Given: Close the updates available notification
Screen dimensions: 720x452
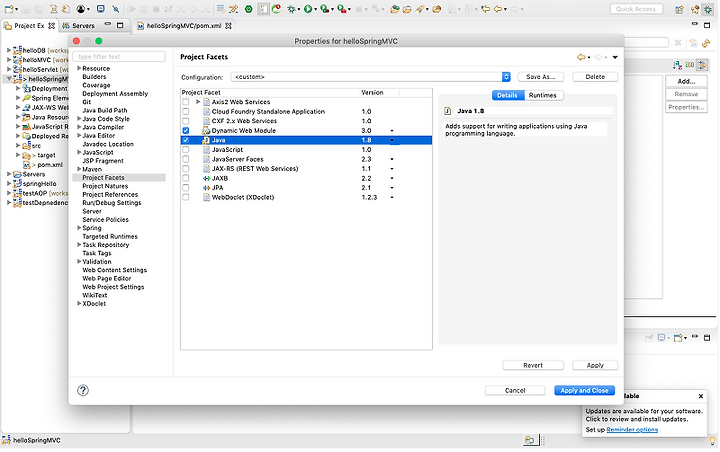Looking at the screenshot, I should click(701, 396).
